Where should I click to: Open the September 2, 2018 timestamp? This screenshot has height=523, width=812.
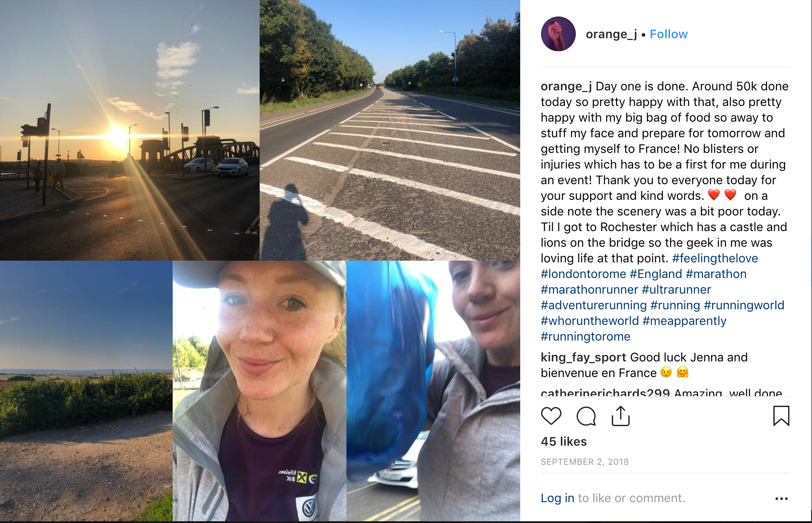tap(584, 462)
